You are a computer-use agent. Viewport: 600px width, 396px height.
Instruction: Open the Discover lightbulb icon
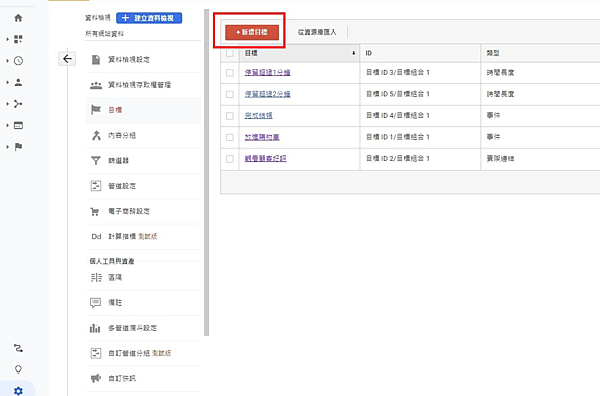click(x=18, y=369)
